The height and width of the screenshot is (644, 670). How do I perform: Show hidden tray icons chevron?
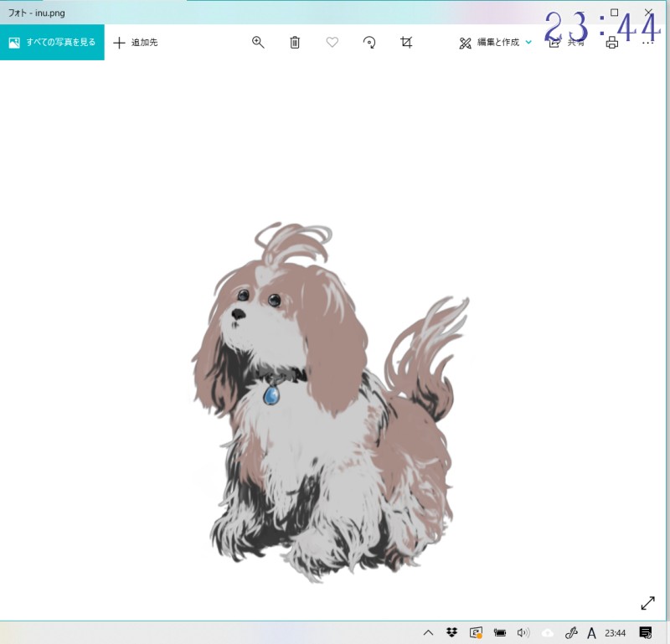(x=428, y=633)
